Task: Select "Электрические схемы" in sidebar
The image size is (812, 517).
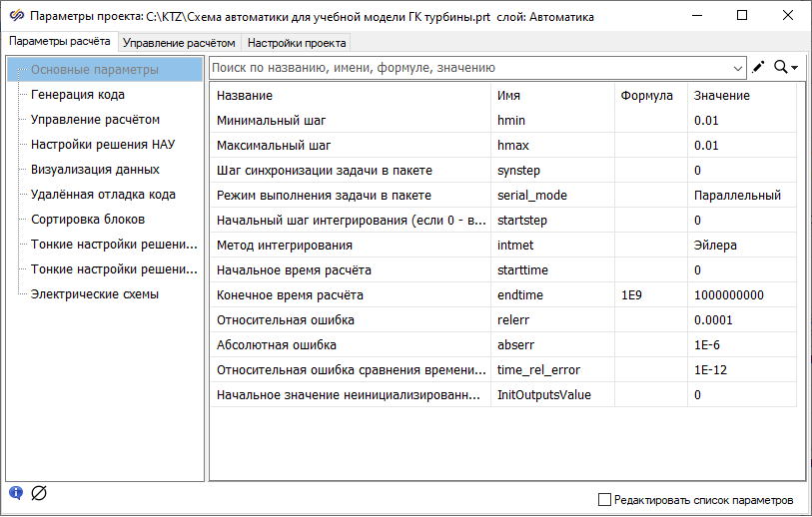Action: pos(95,294)
